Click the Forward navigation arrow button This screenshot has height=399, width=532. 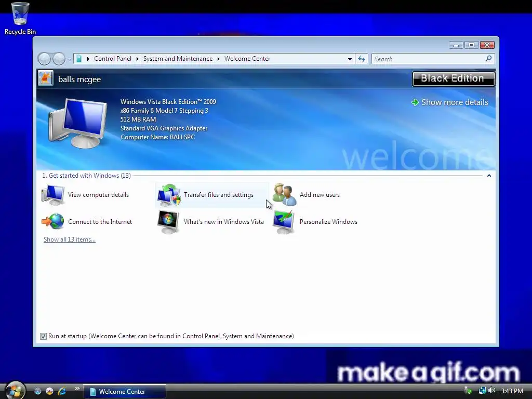coord(59,59)
